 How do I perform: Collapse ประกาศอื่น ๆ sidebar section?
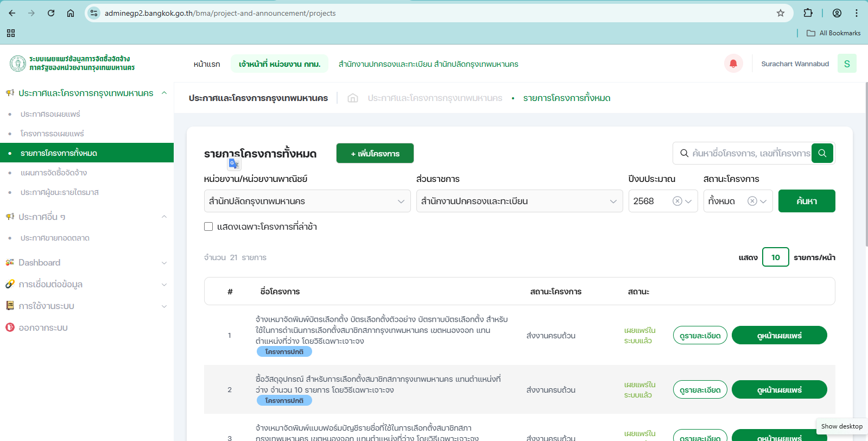tap(164, 217)
